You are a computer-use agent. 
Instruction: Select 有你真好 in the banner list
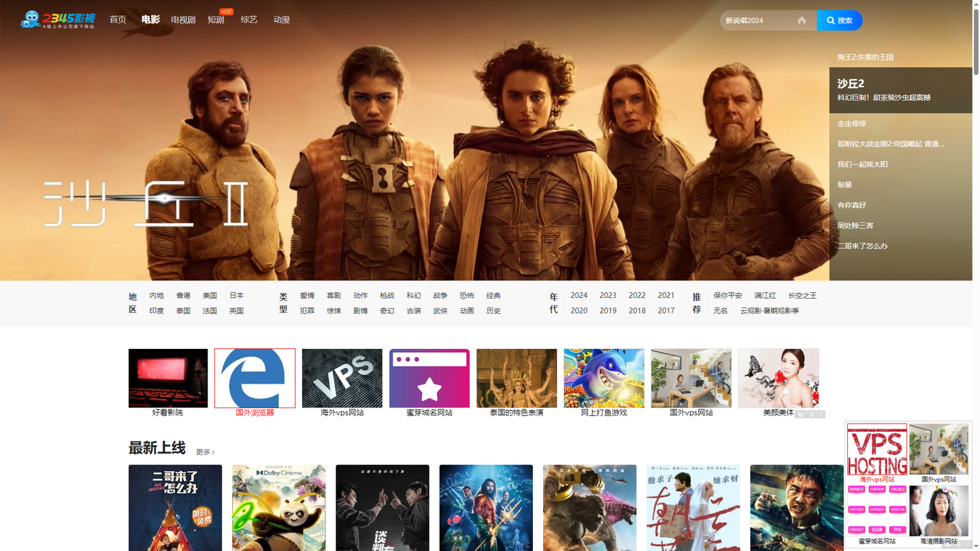851,205
